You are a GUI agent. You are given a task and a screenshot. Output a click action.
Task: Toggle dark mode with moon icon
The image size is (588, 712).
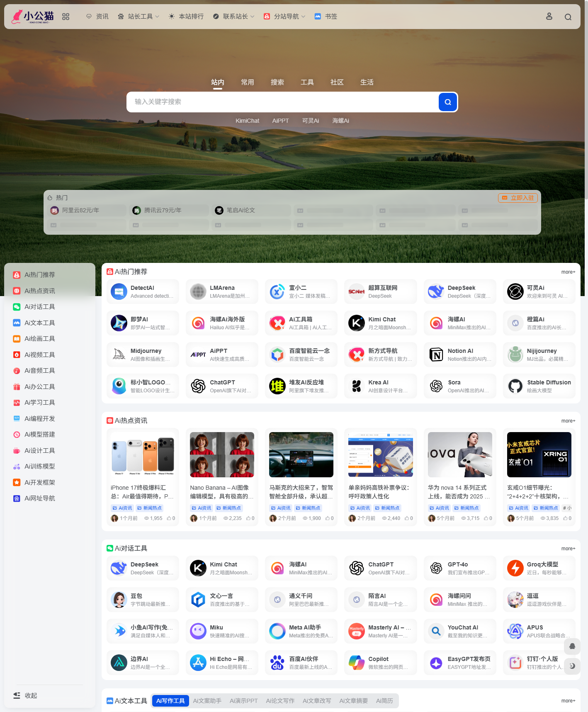tap(572, 666)
